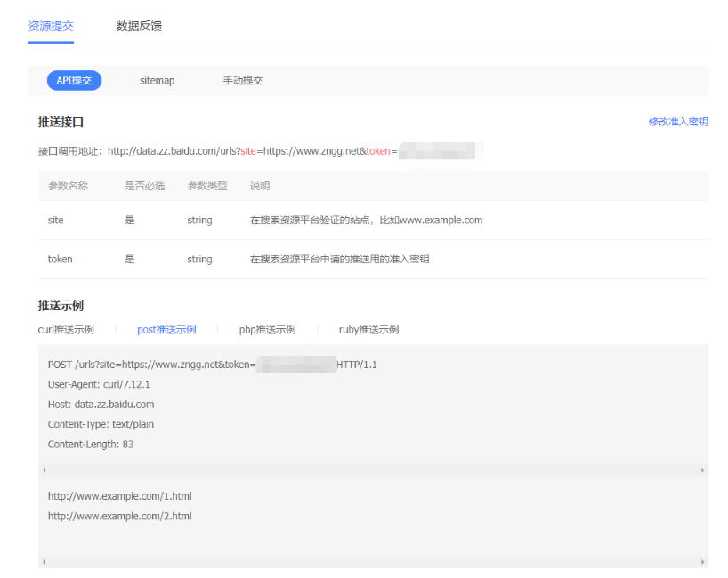Screen dimensions: 728x578
Task: Click the 是否必选 column header
Action: pyautogui.click(x=145, y=186)
